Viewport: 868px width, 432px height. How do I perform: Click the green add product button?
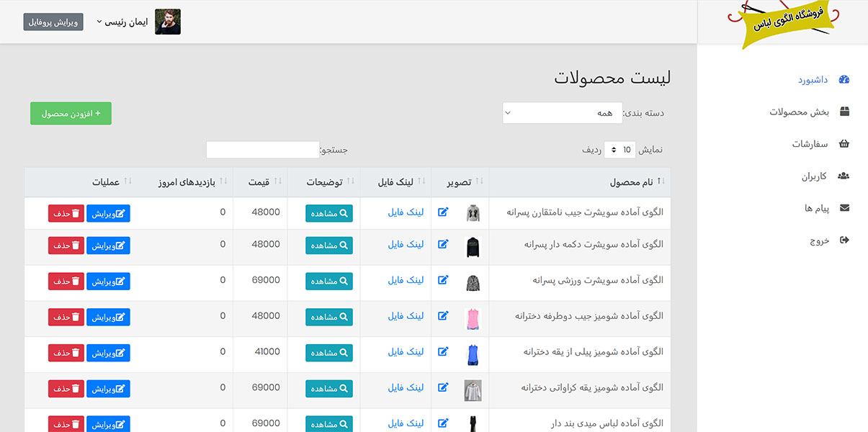click(71, 114)
